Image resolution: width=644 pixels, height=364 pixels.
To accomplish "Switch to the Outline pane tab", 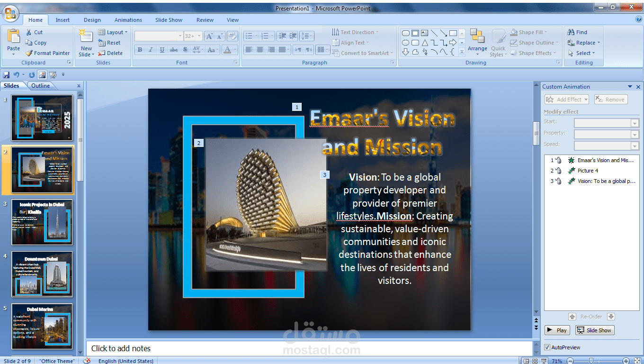I will tap(41, 86).
